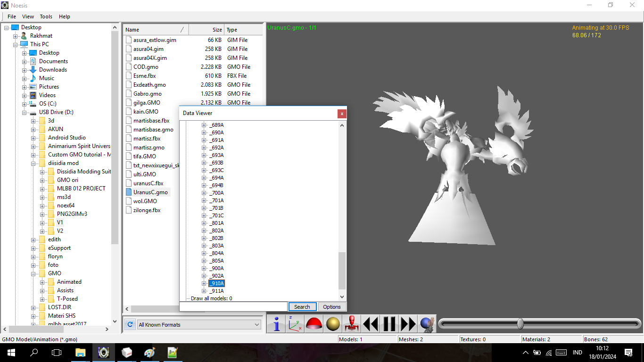644x362 pixels.
Task: Select the asura_extlow.gim file
Action: tap(155, 40)
